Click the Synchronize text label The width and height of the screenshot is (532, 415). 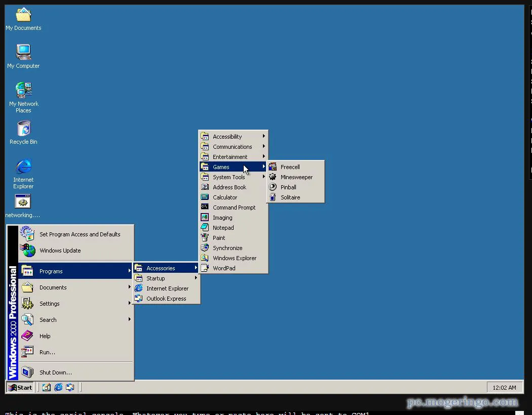[x=227, y=248]
